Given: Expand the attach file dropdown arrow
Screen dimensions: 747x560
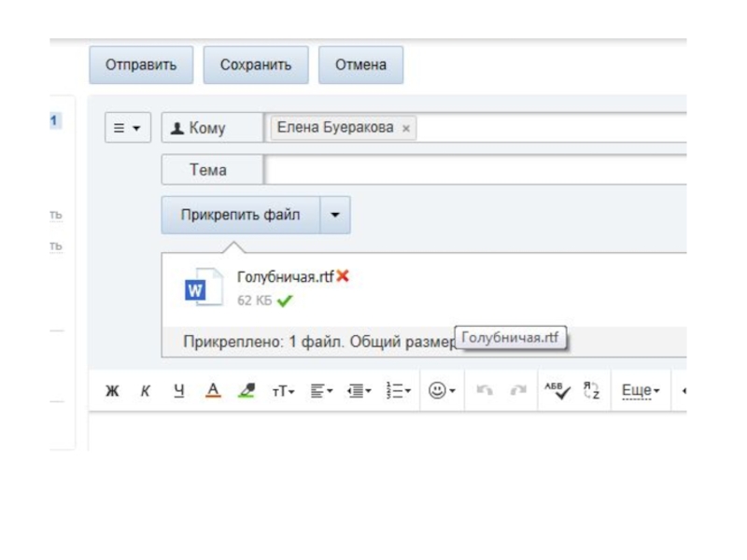Looking at the screenshot, I should click(x=335, y=215).
